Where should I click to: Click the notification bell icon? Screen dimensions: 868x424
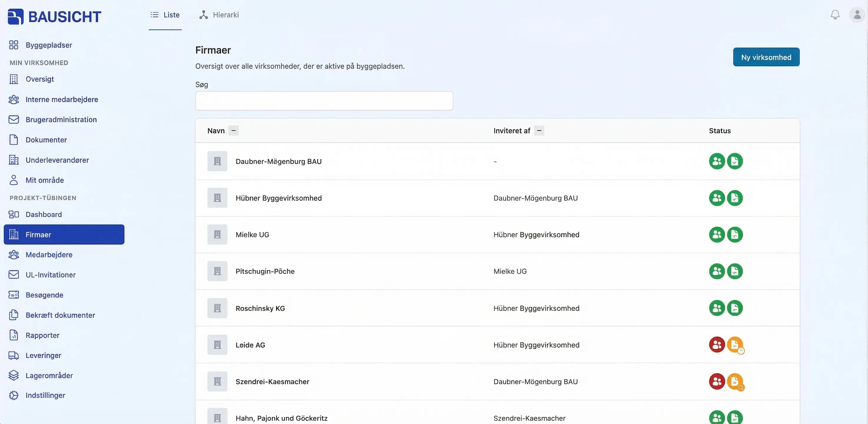coord(835,15)
